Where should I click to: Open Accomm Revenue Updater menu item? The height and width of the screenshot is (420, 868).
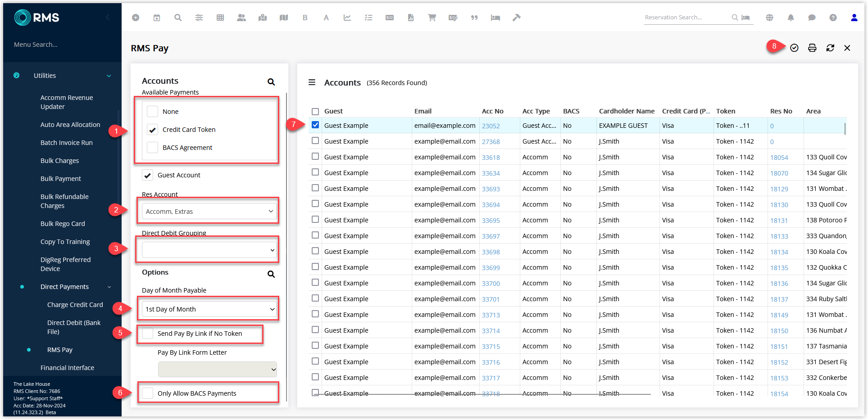pos(67,102)
